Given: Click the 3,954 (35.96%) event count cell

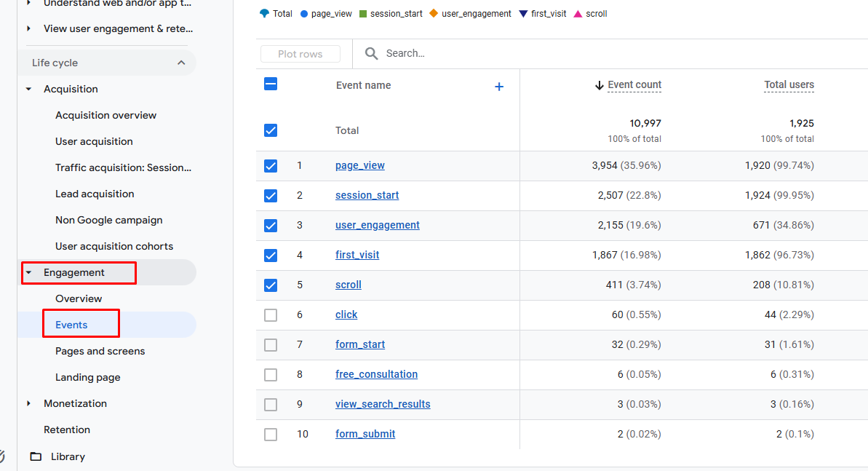Looking at the screenshot, I should [626, 166].
